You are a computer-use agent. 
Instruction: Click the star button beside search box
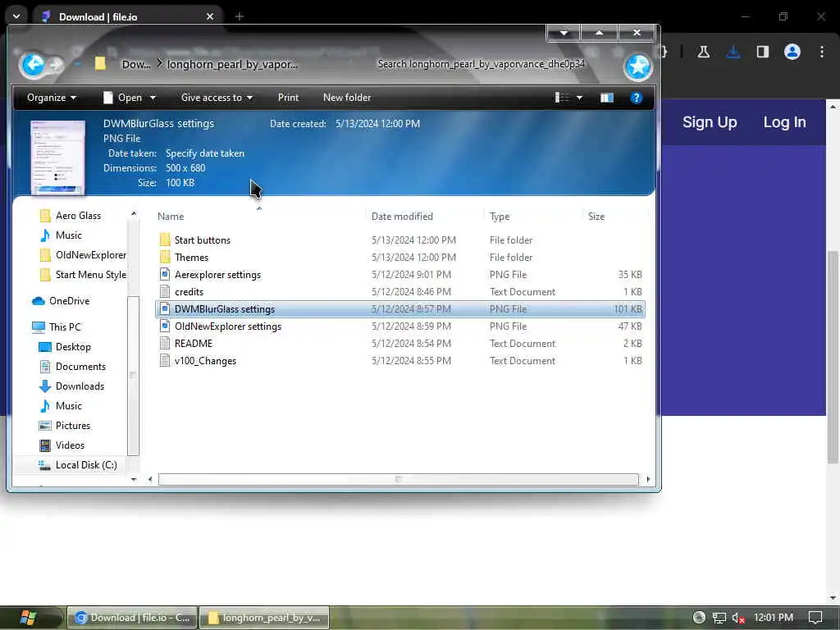coord(637,66)
